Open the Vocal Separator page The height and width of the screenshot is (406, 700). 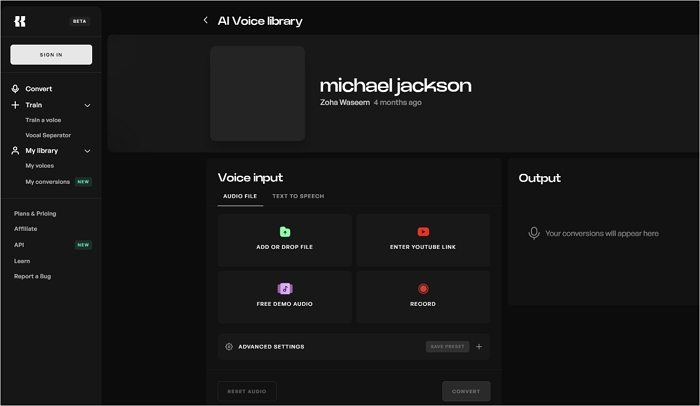tap(48, 135)
